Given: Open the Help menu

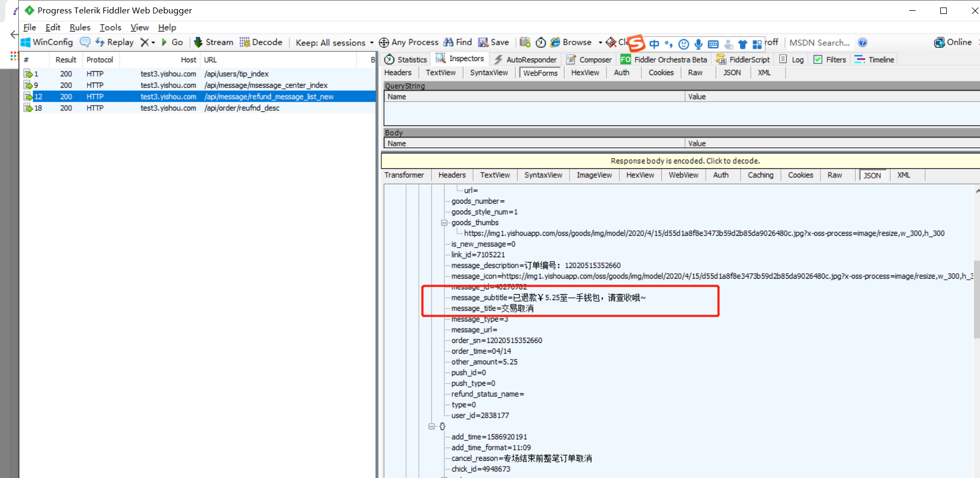Looking at the screenshot, I should pyautogui.click(x=167, y=27).
